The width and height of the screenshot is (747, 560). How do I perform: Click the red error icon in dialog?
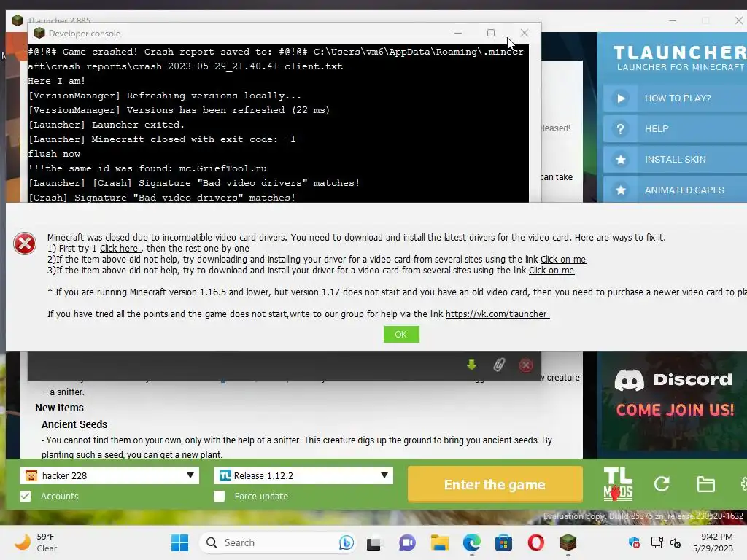click(25, 244)
